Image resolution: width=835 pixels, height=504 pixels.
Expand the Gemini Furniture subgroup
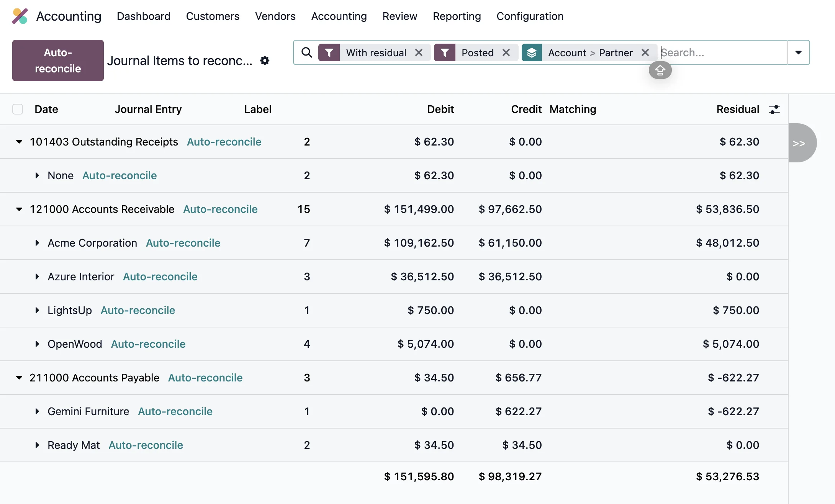tap(37, 411)
